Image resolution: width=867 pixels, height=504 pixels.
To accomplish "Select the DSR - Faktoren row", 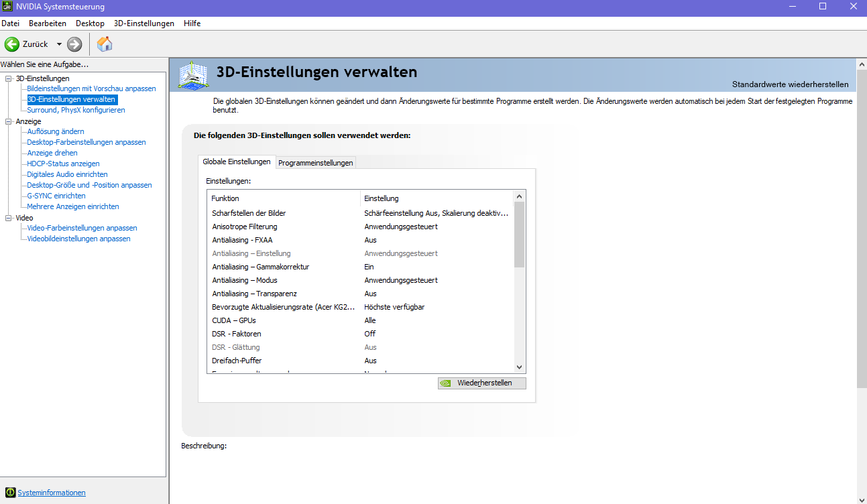I will (361, 334).
